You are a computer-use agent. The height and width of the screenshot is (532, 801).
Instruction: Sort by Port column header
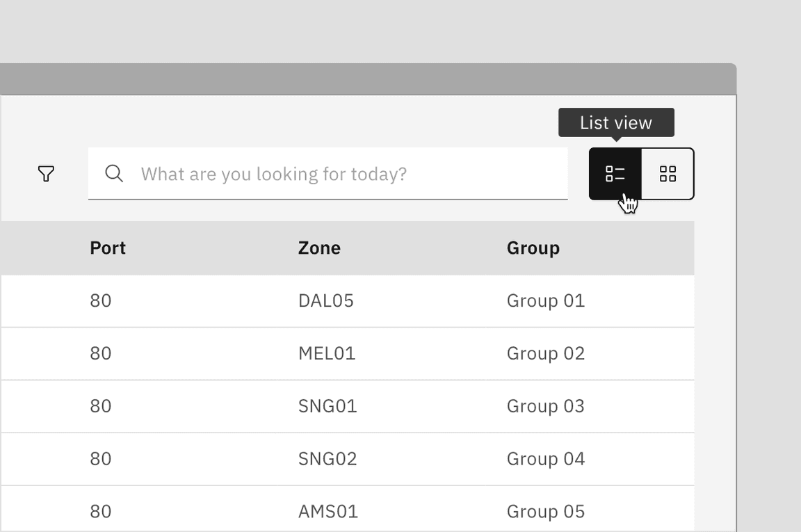(108, 248)
